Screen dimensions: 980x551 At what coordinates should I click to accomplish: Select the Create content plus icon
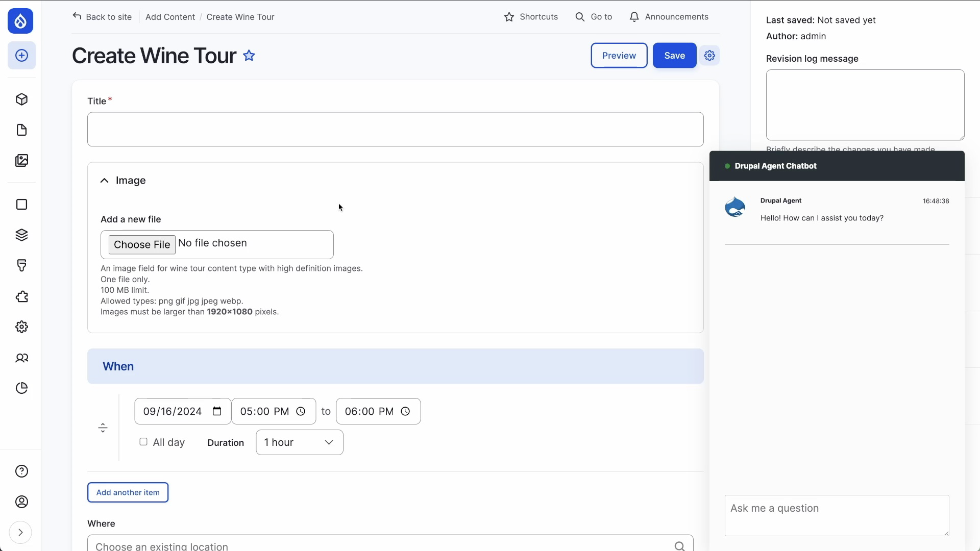pos(21,55)
